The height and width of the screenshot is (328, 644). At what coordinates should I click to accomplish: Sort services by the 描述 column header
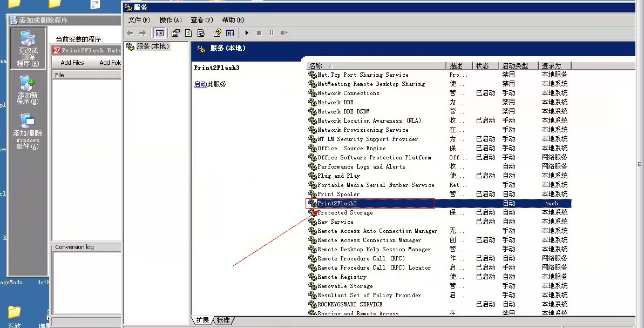coord(459,66)
